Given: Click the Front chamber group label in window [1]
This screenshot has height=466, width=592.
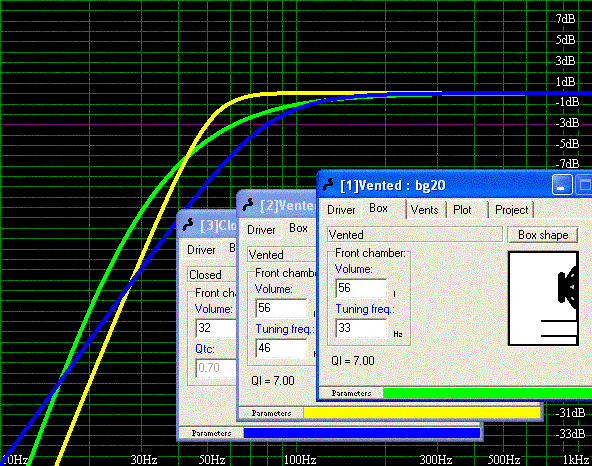Looking at the screenshot, I should coord(370,253).
